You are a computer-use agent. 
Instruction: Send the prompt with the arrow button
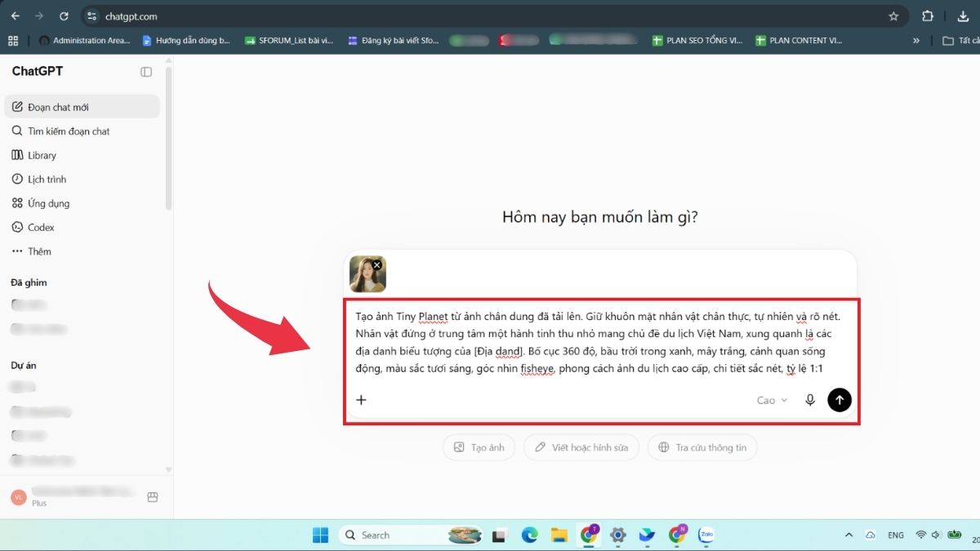[840, 400]
